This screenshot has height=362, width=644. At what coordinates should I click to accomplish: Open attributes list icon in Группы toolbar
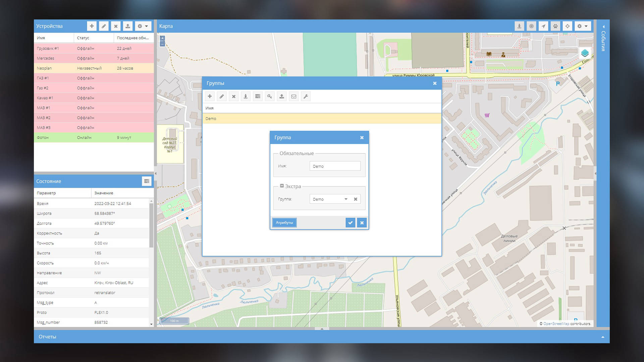(x=258, y=96)
